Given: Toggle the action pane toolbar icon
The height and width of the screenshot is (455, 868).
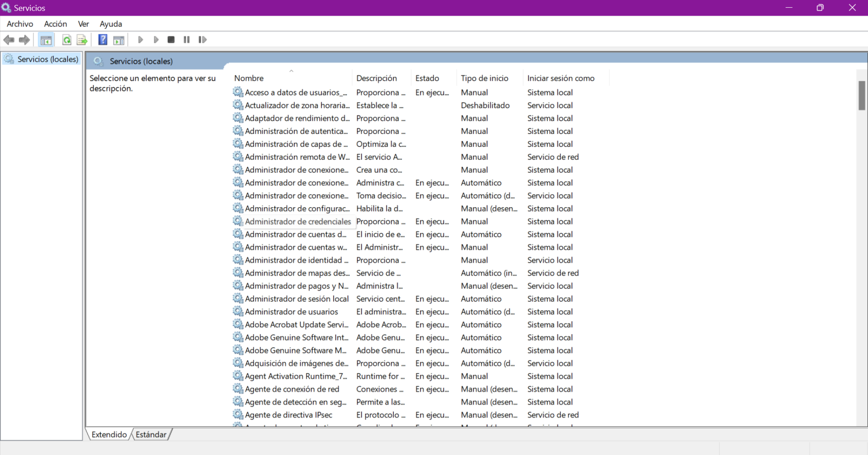Looking at the screenshot, I should click(x=119, y=40).
